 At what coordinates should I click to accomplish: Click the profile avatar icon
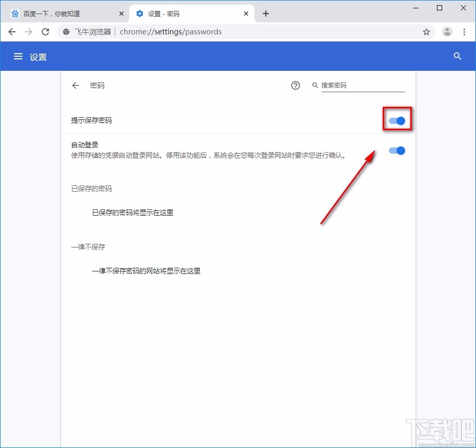point(447,32)
